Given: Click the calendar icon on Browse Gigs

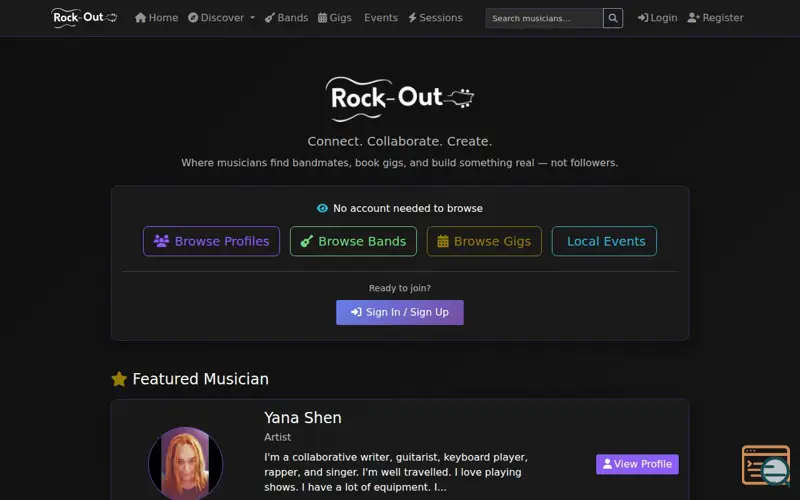Looking at the screenshot, I should [x=443, y=241].
